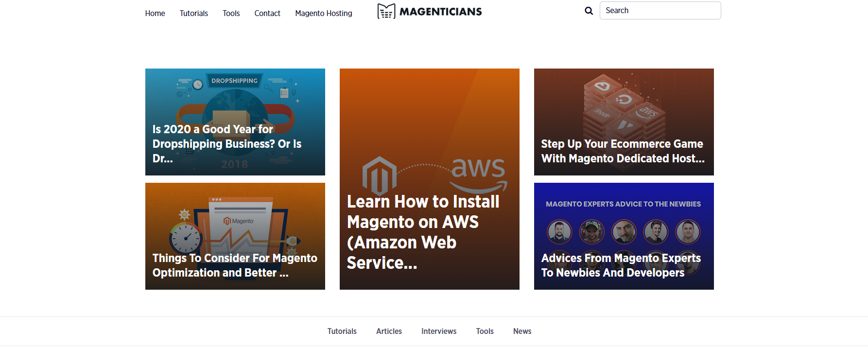Switch to the Interviews tab

pos(439,331)
